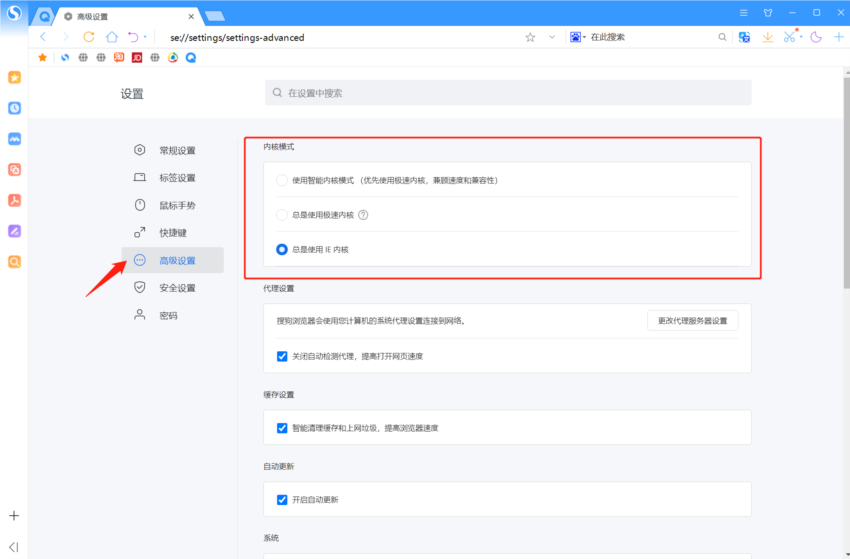Expand the dropdown arrow beside undo icon

point(145,37)
